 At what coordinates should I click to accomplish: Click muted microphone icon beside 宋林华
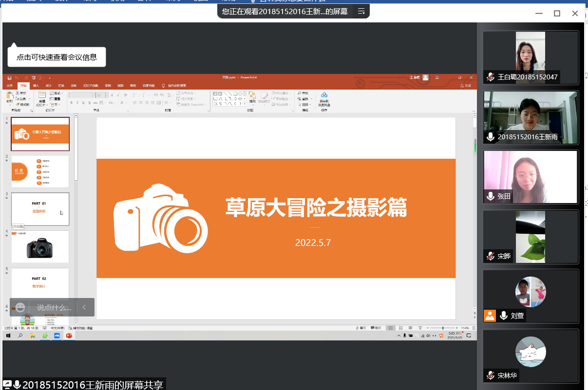[490, 375]
